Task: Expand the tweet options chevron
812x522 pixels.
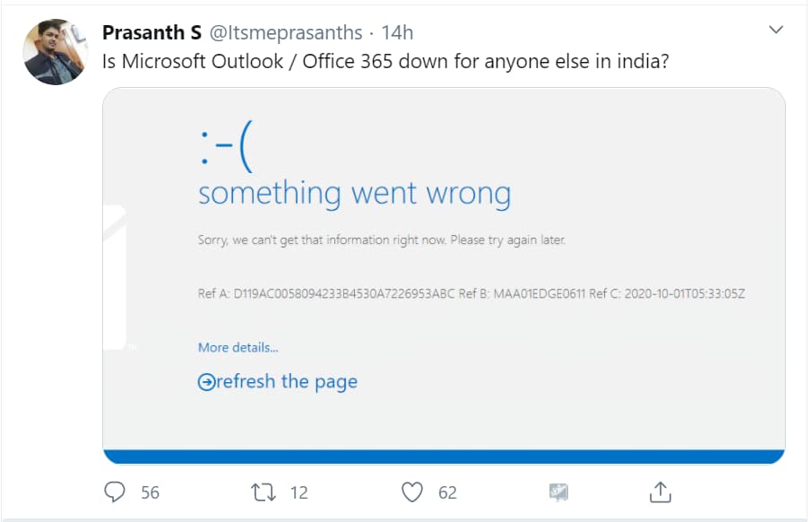Action: [776, 31]
